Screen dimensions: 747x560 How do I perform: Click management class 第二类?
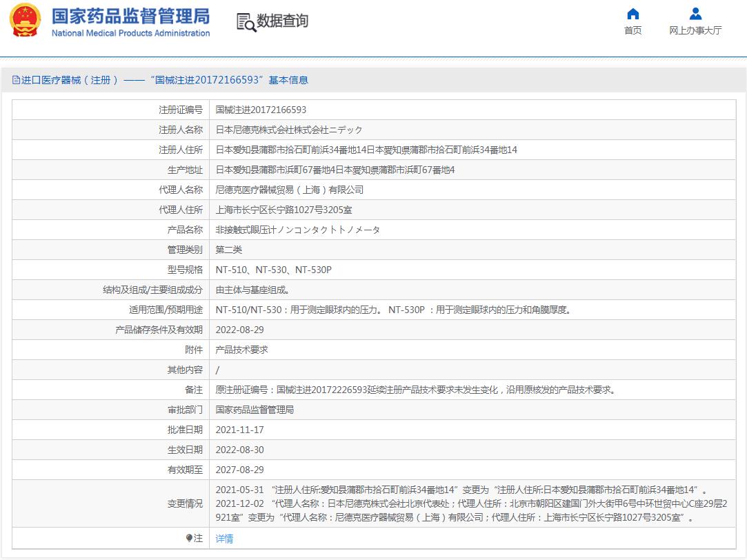point(229,250)
